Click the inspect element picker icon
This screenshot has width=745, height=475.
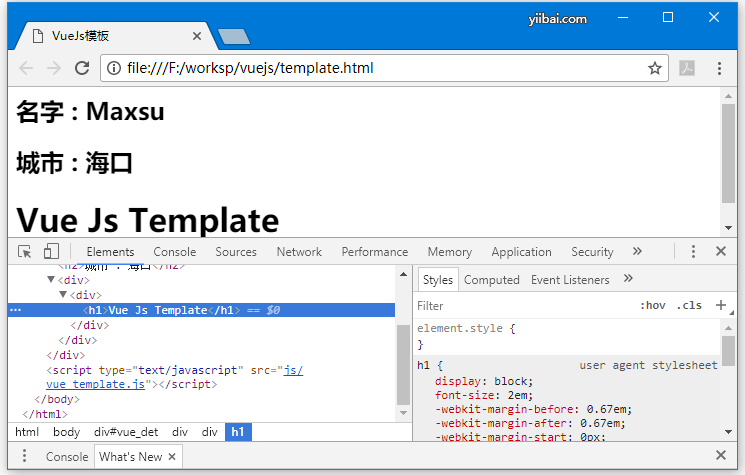coord(25,251)
